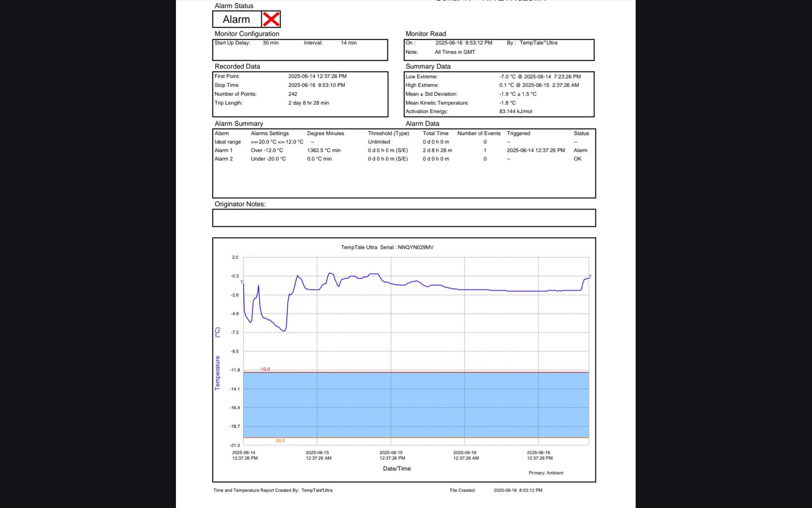
Task: Select the High Extreme value '0.1 °C'
Action: [x=507, y=85]
